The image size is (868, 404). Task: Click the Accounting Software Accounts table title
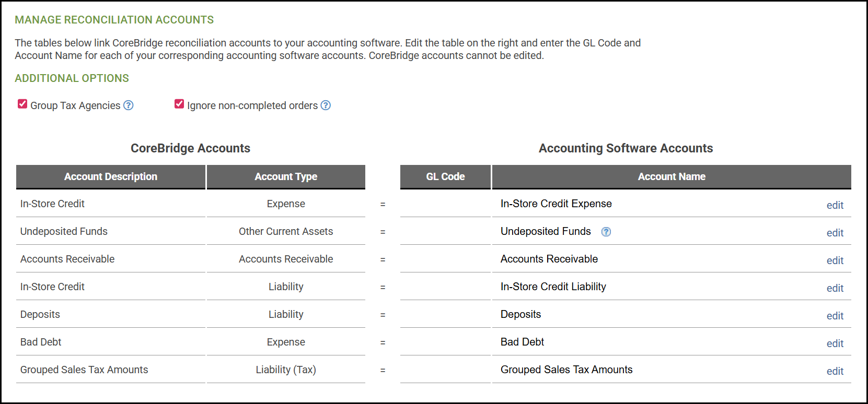coord(626,148)
